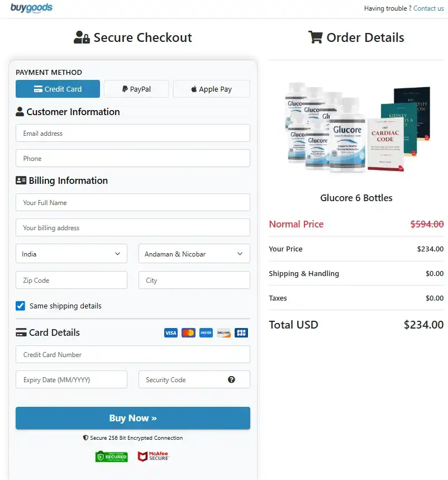Click the Credit Card Number field

[x=133, y=354]
